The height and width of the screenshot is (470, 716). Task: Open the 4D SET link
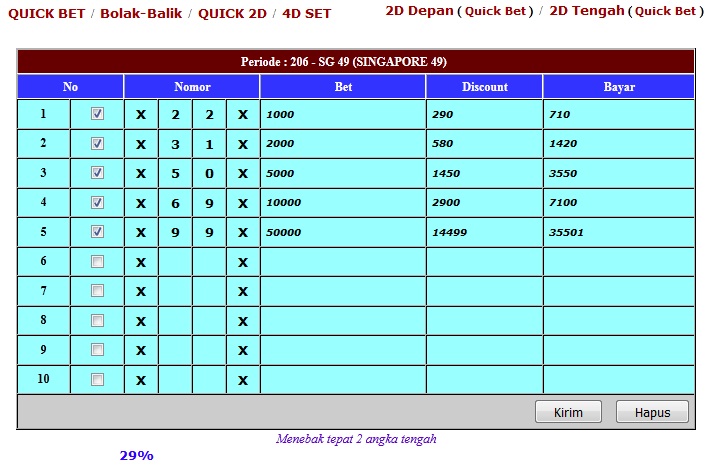click(306, 14)
